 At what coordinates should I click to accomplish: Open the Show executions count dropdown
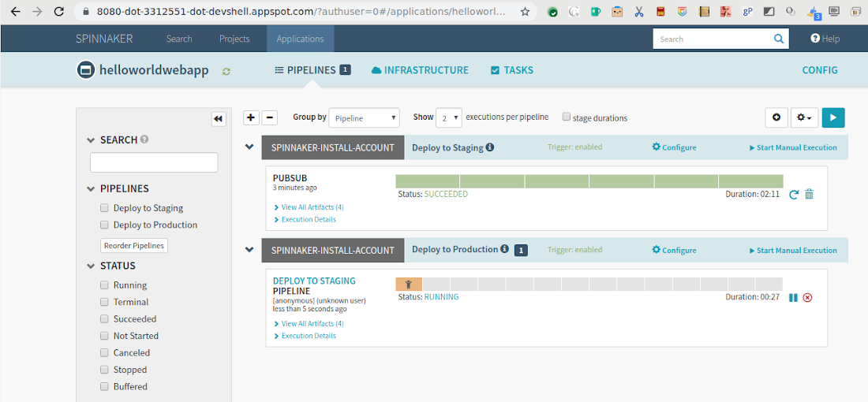pos(448,117)
